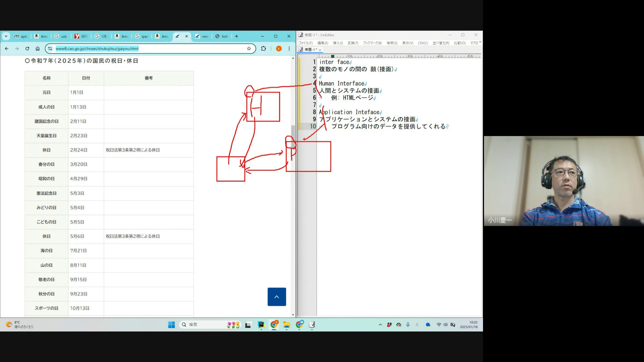The width and height of the screenshot is (644, 362).
Task: Open the PyCharm icon in the taskbar
Action: (261, 324)
